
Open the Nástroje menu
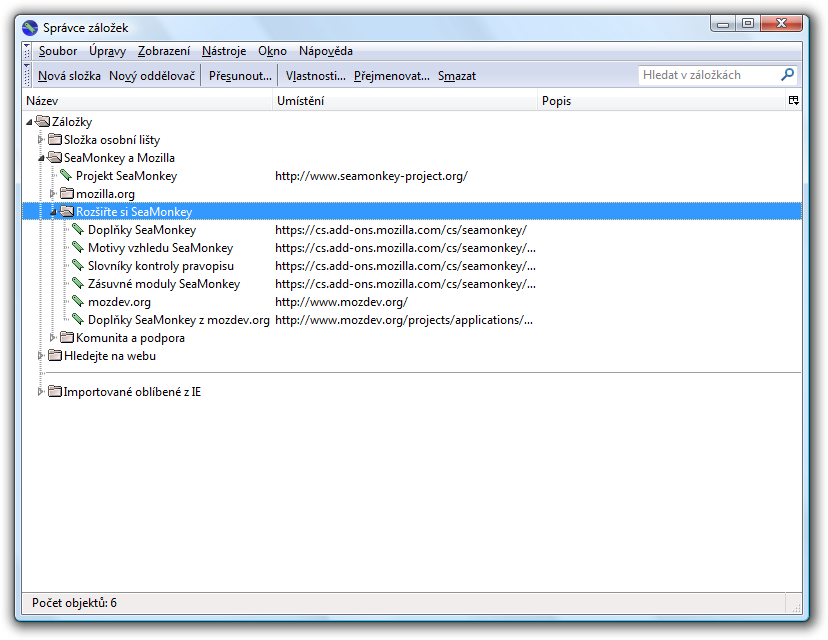[223, 51]
